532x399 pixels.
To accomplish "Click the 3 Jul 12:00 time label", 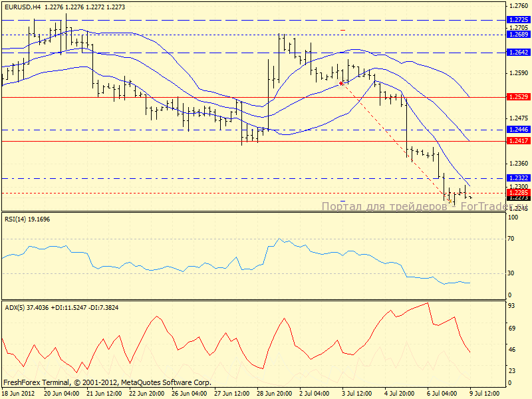I will click(x=357, y=394).
